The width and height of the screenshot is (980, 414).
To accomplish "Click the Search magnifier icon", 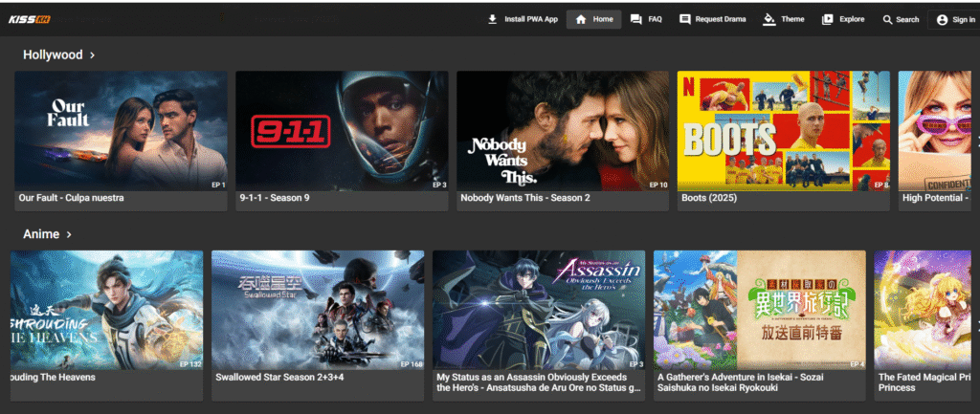I will tap(887, 19).
